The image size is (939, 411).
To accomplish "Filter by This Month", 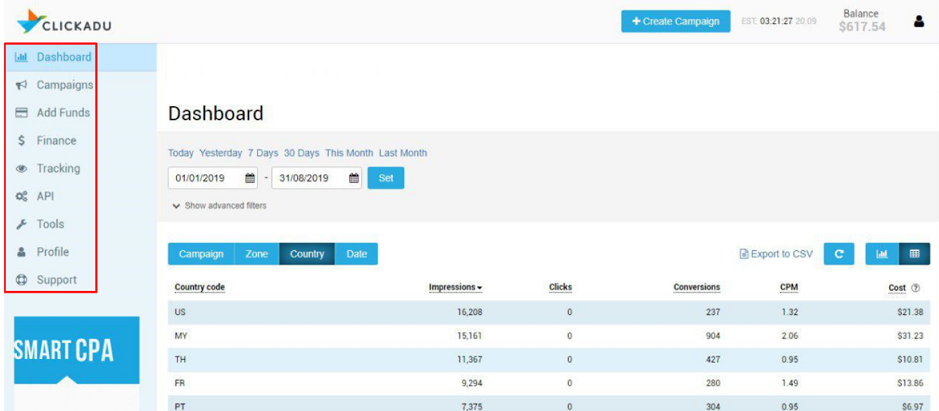I will click(x=349, y=153).
